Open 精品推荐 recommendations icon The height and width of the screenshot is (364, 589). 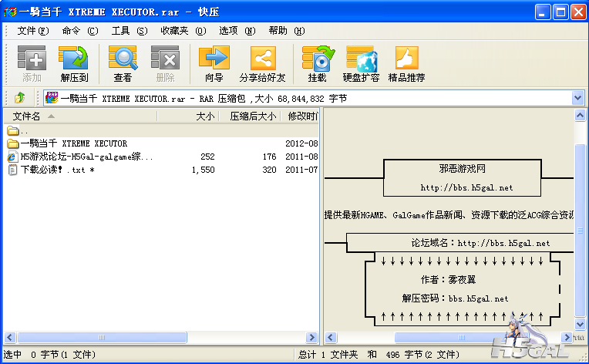(406, 63)
